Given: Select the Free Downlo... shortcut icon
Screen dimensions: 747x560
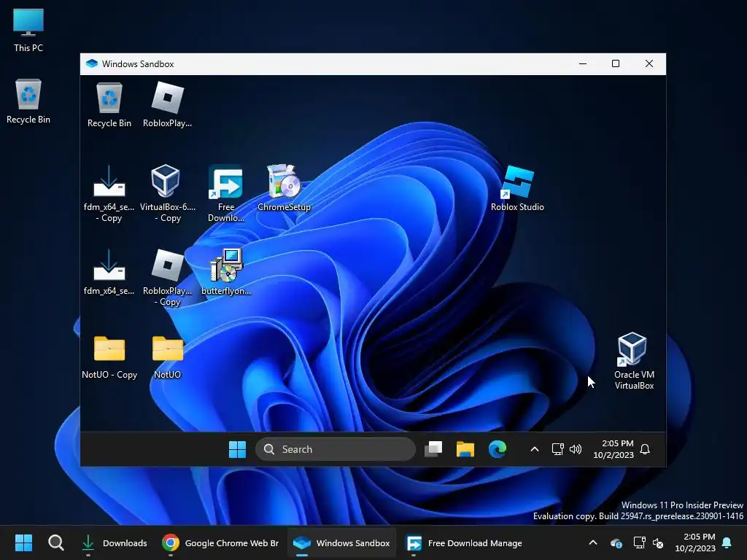Looking at the screenshot, I should pyautogui.click(x=225, y=182).
